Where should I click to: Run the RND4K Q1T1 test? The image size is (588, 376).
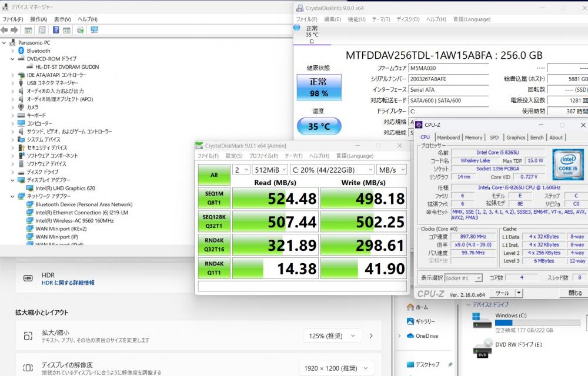[x=214, y=268]
